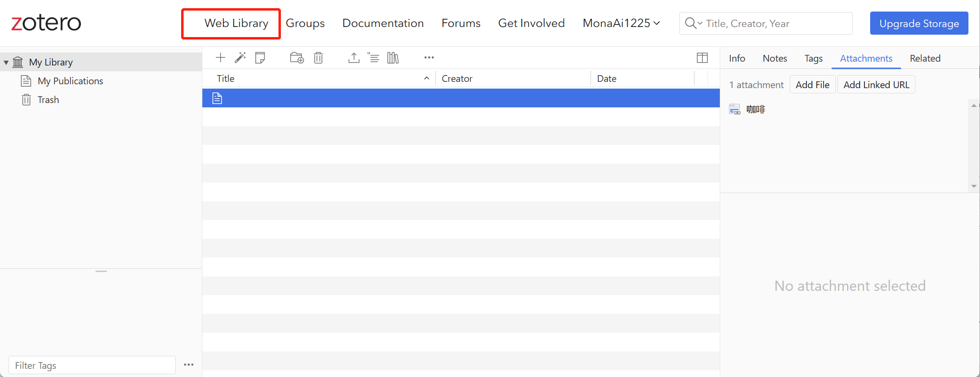This screenshot has width=980, height=377.
Task: Click the Add to Collection folder icon
Action: [x=297, y=58]
